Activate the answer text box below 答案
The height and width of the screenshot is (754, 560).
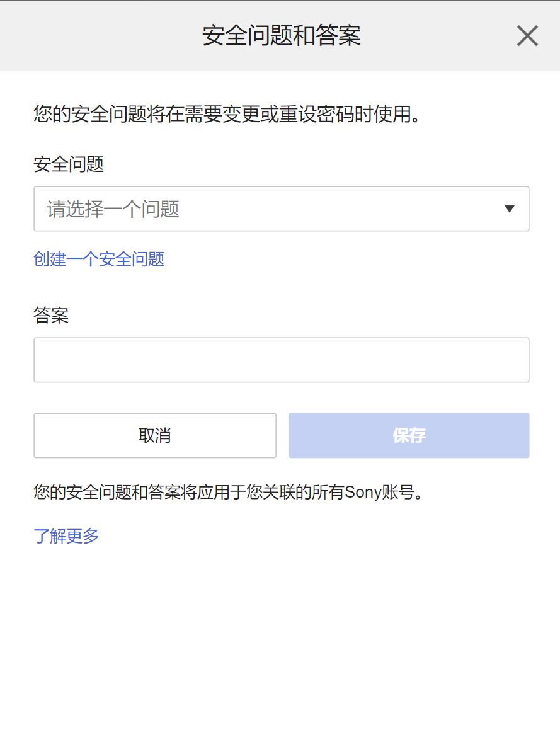tap(281, 360)
